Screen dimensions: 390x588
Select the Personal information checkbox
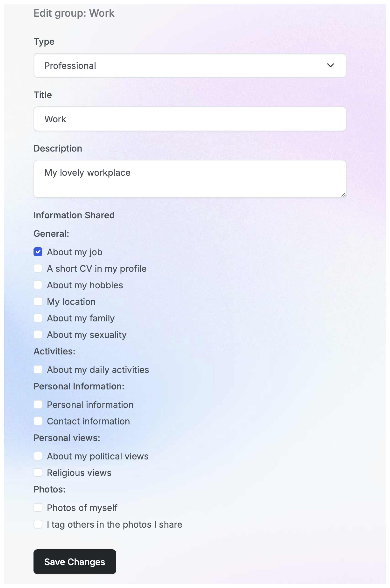pyautogui.click(x=38, y=404)
